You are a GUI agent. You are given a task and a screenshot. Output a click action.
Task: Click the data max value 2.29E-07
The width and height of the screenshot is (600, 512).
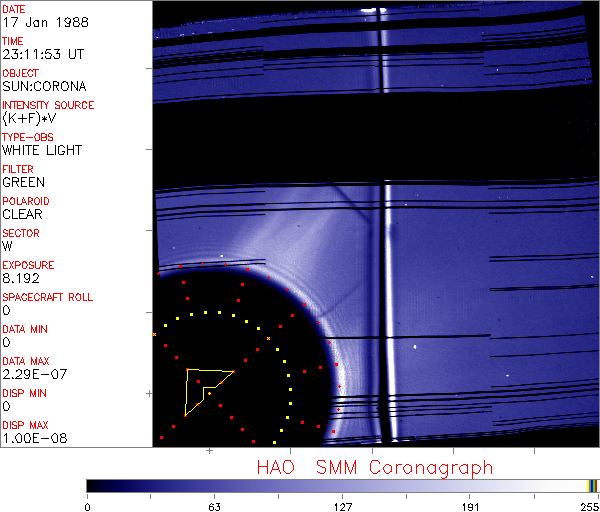tap(29, 374)
